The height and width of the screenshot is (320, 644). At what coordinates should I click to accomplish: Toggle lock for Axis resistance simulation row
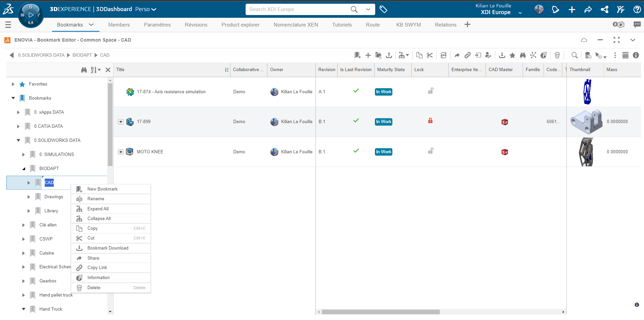430,91
